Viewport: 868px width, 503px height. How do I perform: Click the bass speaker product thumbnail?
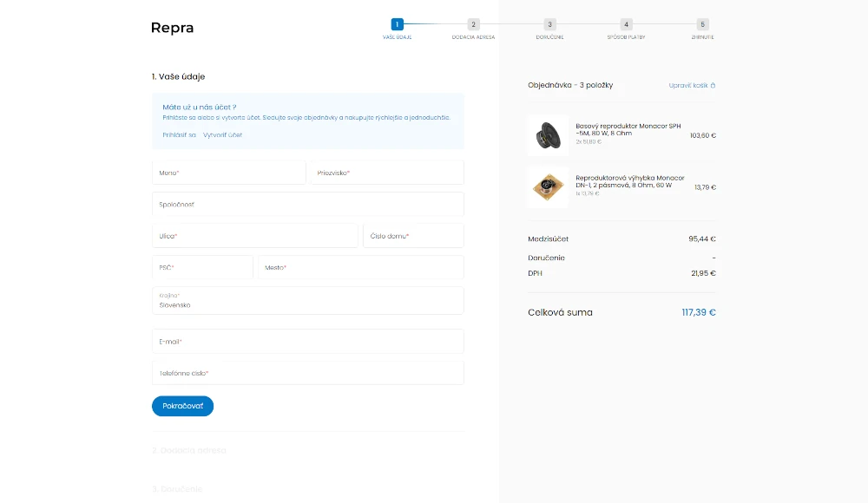pyautogui.click(x=548, y=135)
